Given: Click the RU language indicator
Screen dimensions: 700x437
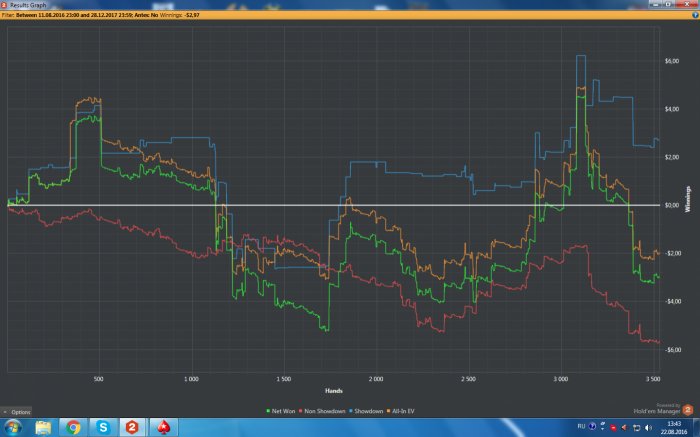Looking at the screenshot, I should coord(581,426).
